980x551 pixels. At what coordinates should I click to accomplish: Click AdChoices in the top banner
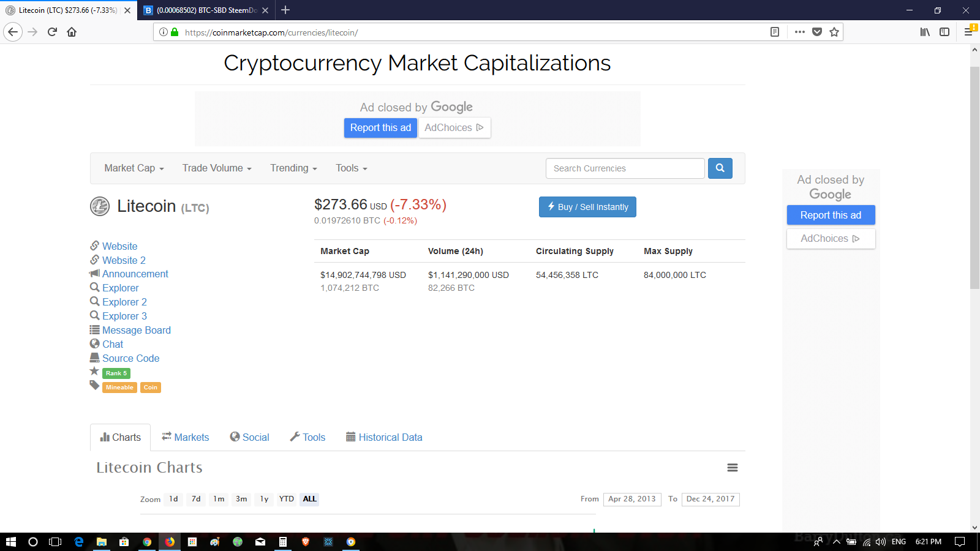pos(454,127)
